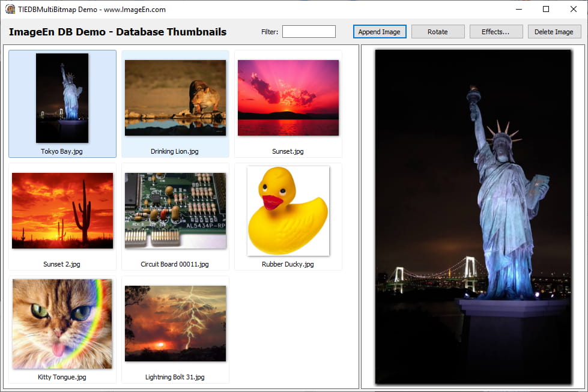Rotate the selected image
588x392 pixels.
438,32
